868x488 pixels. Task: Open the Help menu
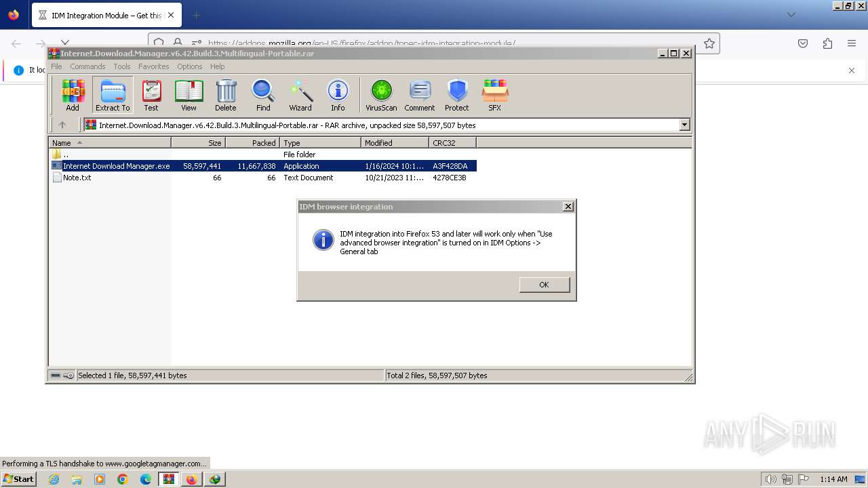(x=218, y=66)
